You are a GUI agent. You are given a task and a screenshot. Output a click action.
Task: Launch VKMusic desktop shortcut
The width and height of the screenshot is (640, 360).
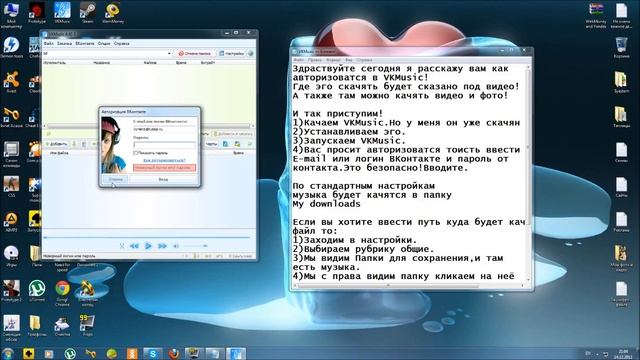pyautogui.click(x=62, y=12)
